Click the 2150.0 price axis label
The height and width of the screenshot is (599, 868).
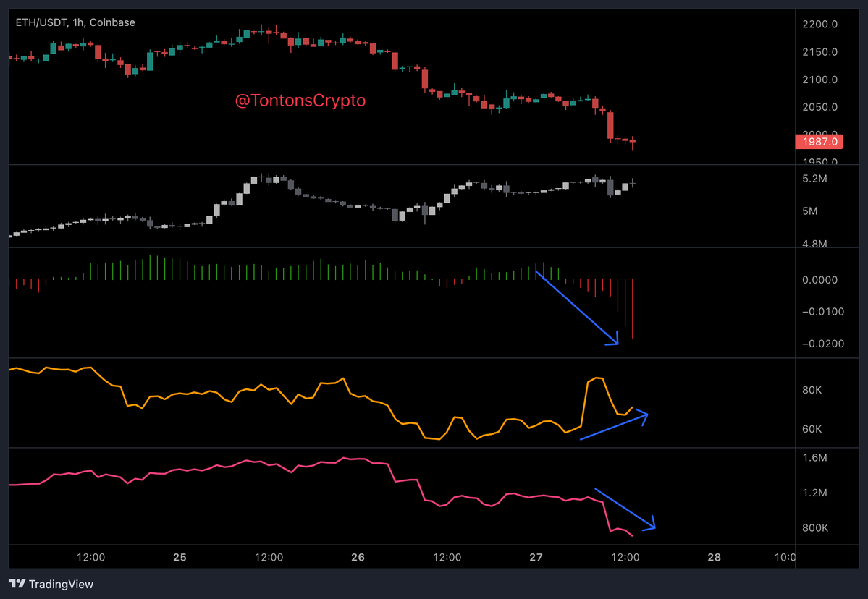pyautogui.click(x=819, y=52)
